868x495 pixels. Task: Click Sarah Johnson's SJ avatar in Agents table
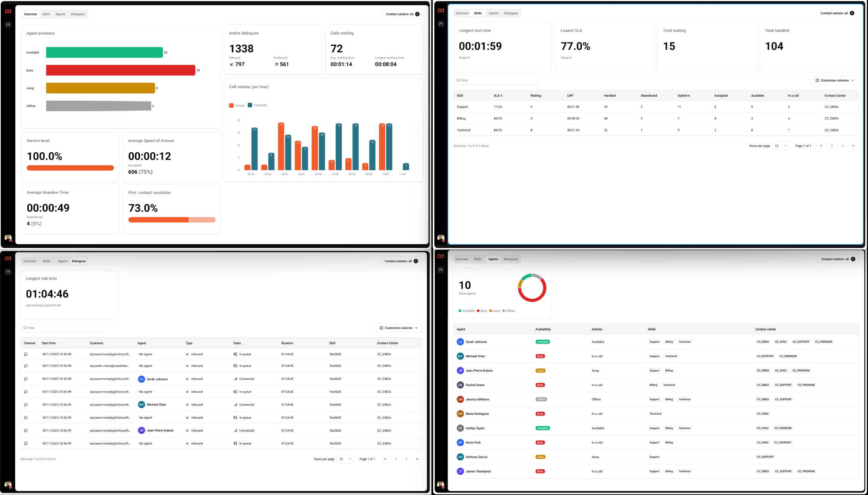click(x=460, y=342)
